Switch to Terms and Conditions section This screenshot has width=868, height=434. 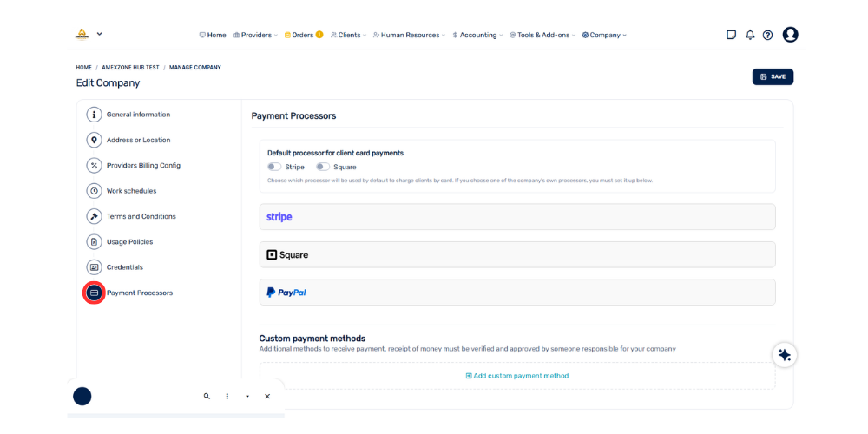click(141, 216)
